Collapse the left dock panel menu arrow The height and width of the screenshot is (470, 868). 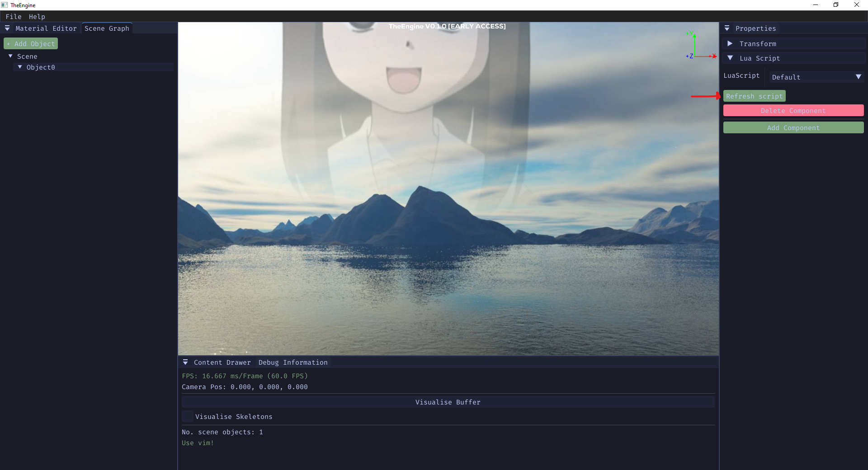(7, 28)
